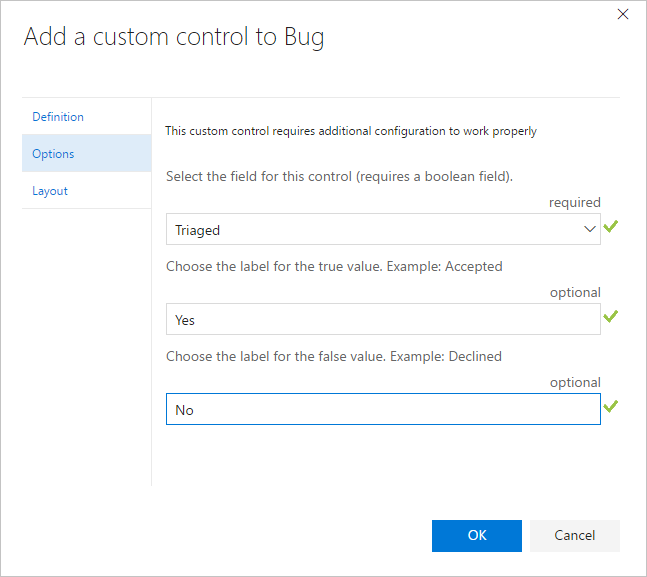Expand the Triaged field dropdown arrow
The width and height of the screenshot is (647, 577).
pyautogui.click(x=590, y=229)
